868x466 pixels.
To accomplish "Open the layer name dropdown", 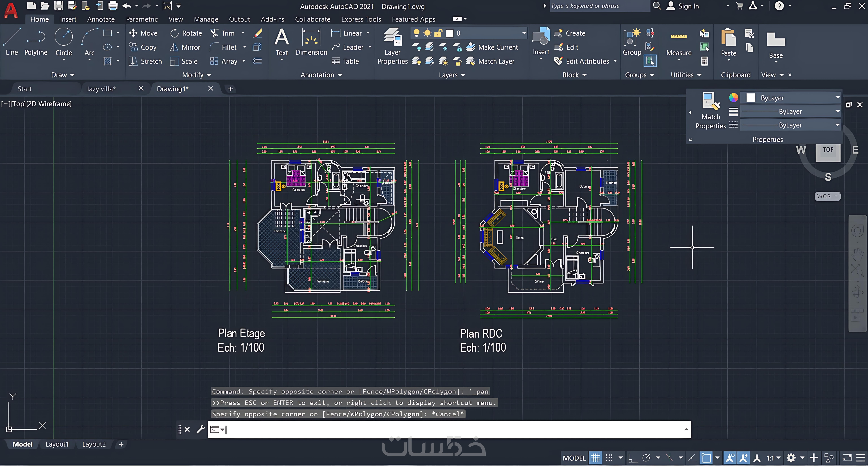I will point(524,33).
